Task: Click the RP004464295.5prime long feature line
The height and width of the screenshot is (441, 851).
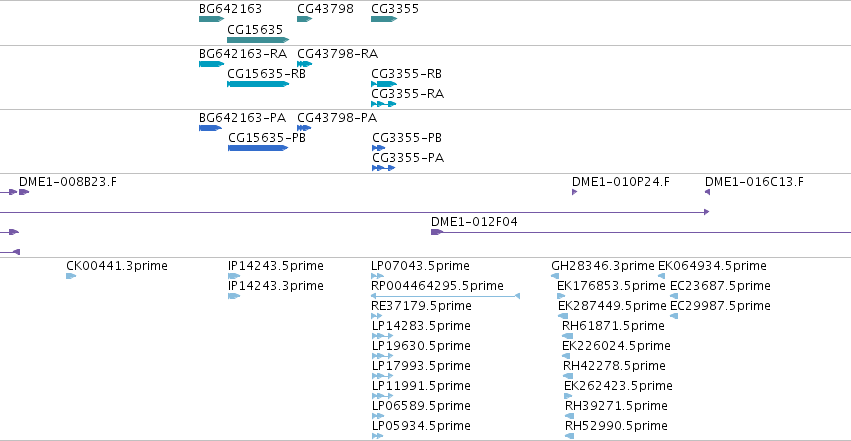Action: tap(446, 296)
